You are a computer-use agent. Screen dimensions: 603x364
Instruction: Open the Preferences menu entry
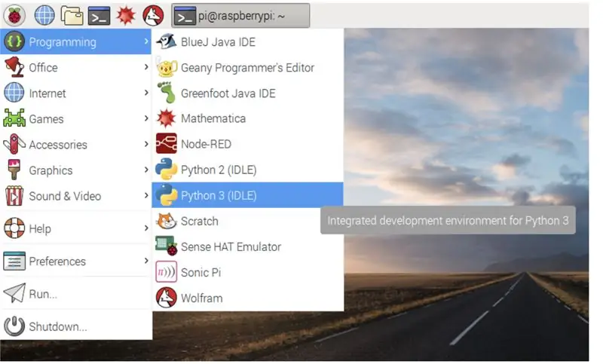76,261
